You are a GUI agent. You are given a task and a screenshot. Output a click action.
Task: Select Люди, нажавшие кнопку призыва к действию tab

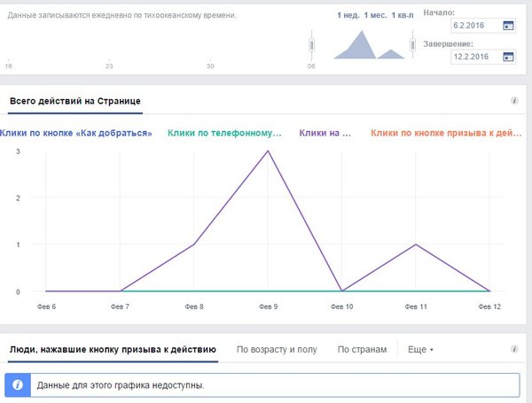(x=113, y=350)
